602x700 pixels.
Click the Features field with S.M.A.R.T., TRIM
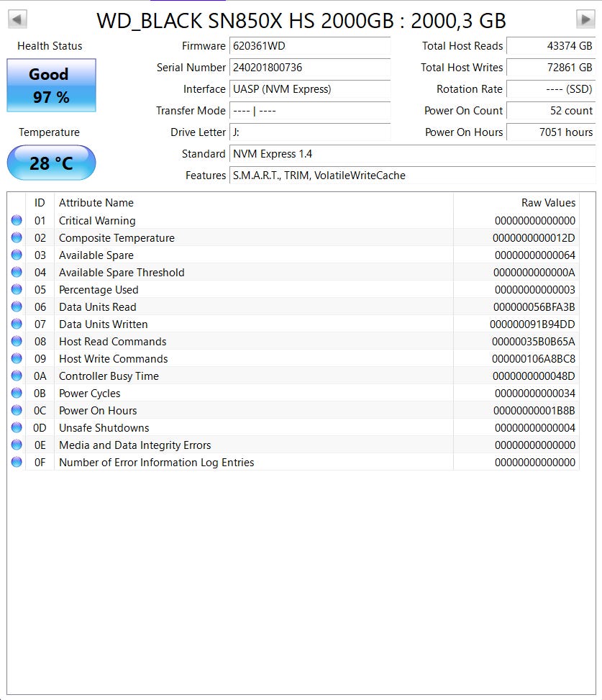tap(412, 176)
